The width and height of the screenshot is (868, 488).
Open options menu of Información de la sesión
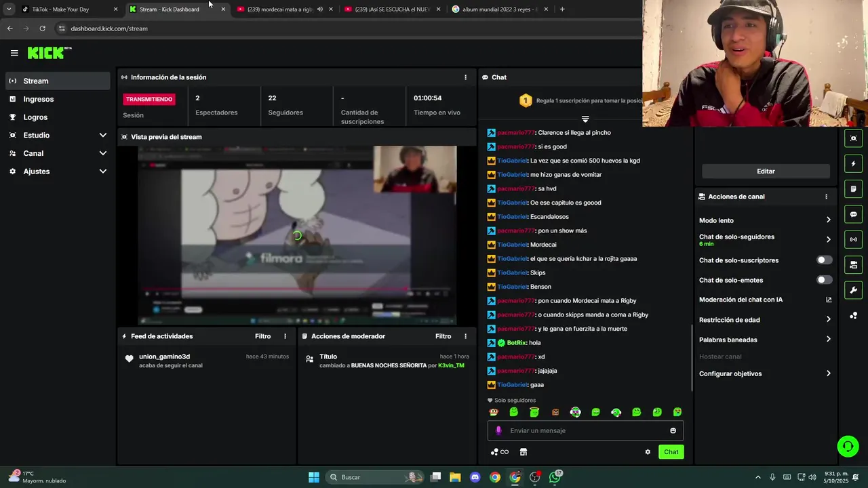point(465,77)
